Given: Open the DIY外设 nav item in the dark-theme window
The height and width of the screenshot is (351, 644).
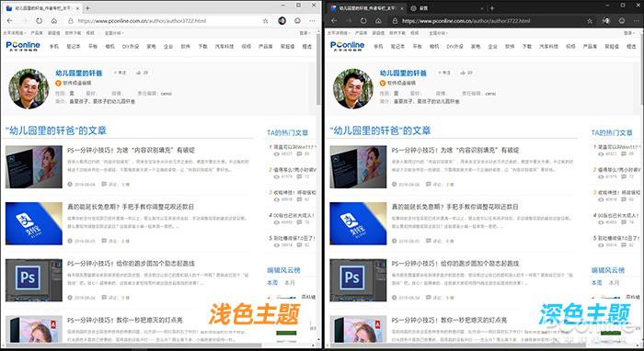Looking at the screenshot, I should [x=454, y=46].
